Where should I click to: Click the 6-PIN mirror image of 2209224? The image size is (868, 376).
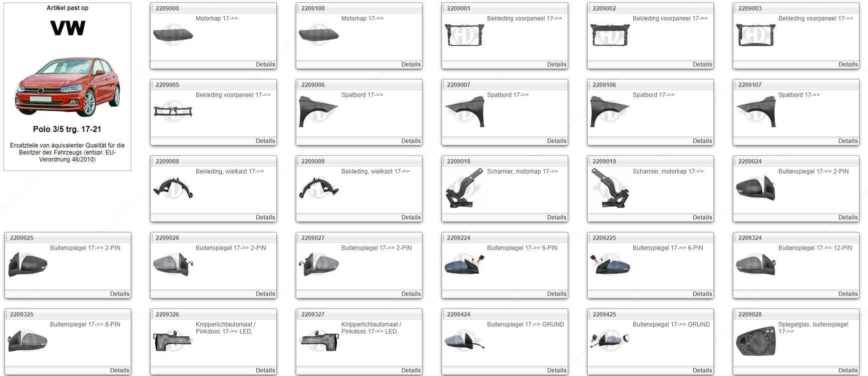[x=464, y=264]
